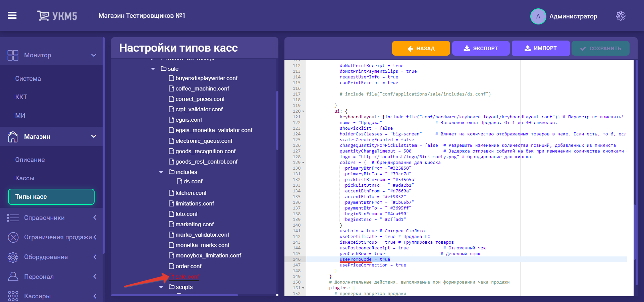Open МИ menu item
The width and height of the screenshot is (644, 302).
pyautogui.click(x=20, y=115)
